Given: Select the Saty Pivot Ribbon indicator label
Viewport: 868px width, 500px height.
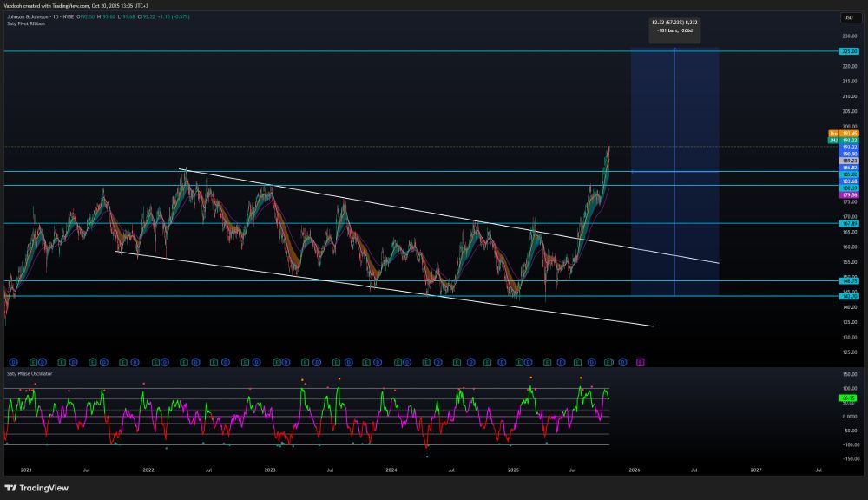Looking at the screenshot, I should pos(26,23).
